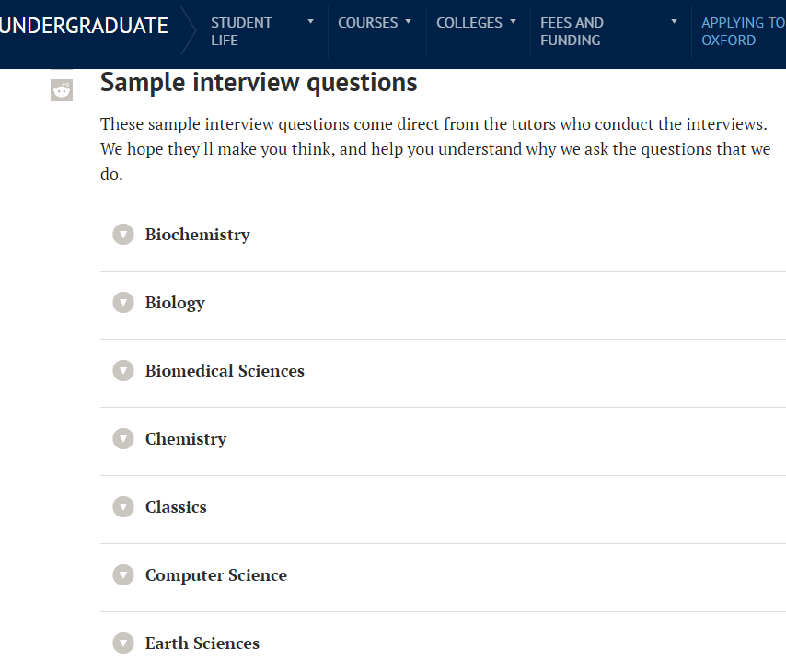786x672 pixels.
Task: Click the Colleges navigation label
Action: point(469,23)
